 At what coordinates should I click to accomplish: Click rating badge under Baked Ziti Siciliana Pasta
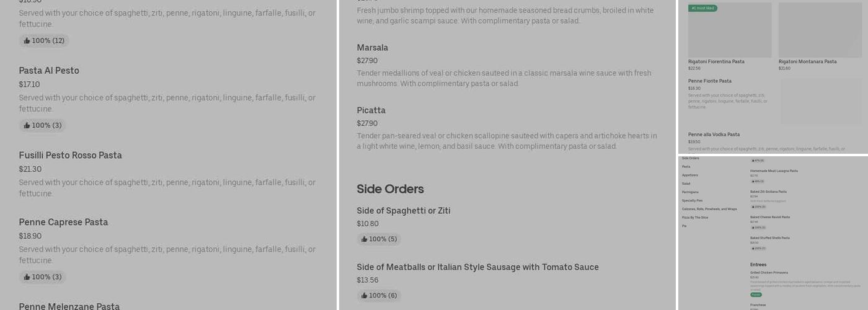tap(758, 207)
